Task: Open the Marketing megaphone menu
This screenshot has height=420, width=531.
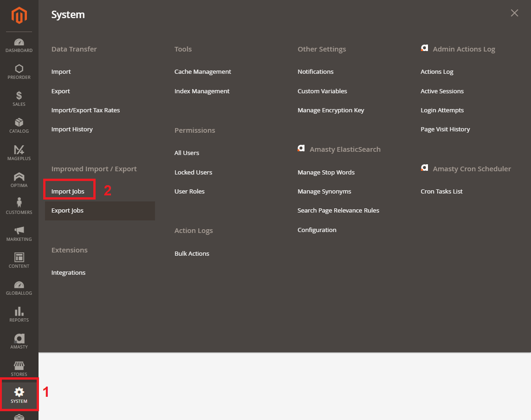Action: (19, 234)
